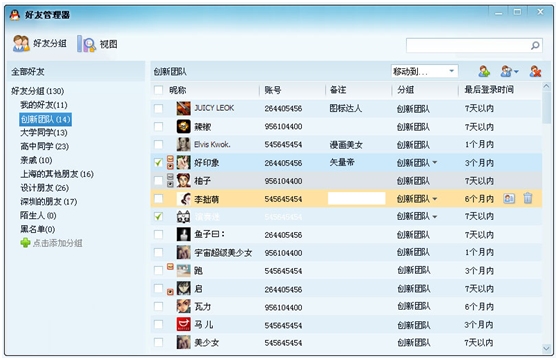The width and height of the screenshot is (558, 360).
Task: Click the contact card icon in 李拙萌 row
Action: (509, 198)
